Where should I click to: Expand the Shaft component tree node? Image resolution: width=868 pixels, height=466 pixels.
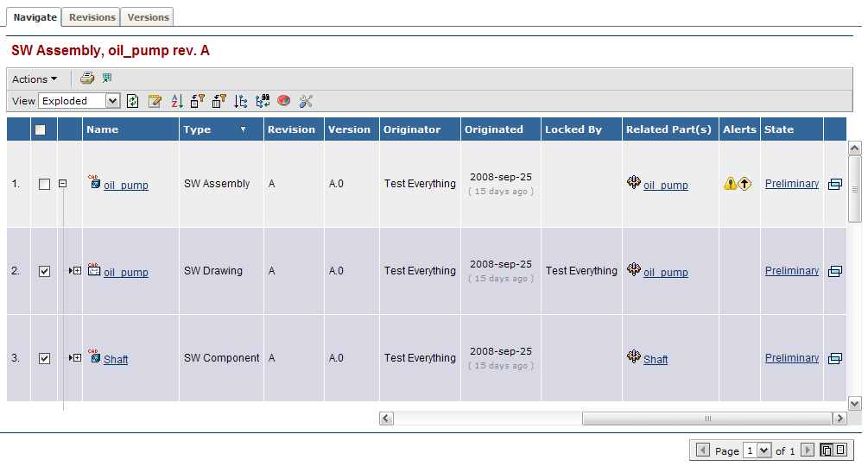click(x=77, y=358)
